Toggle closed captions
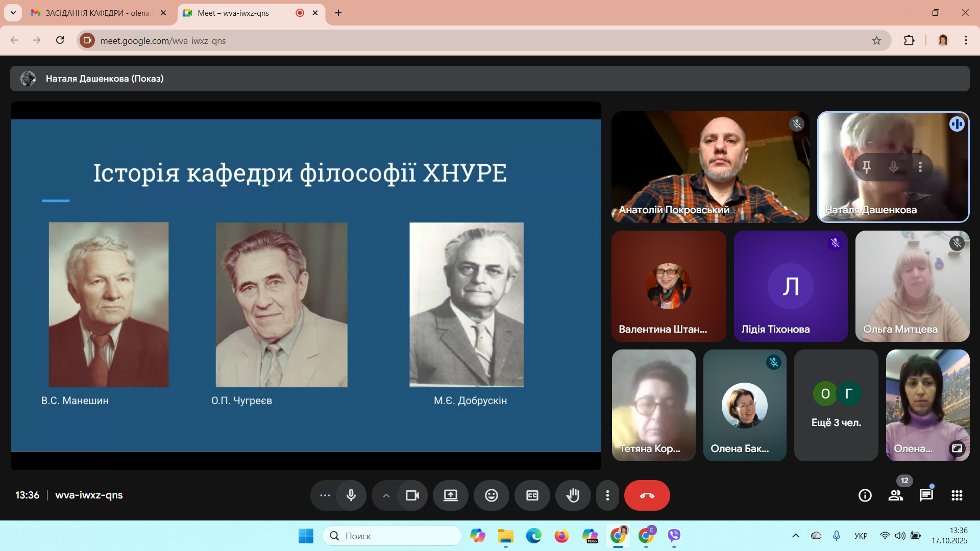Viewport: 980px width, 551px height. coord(532,495)
